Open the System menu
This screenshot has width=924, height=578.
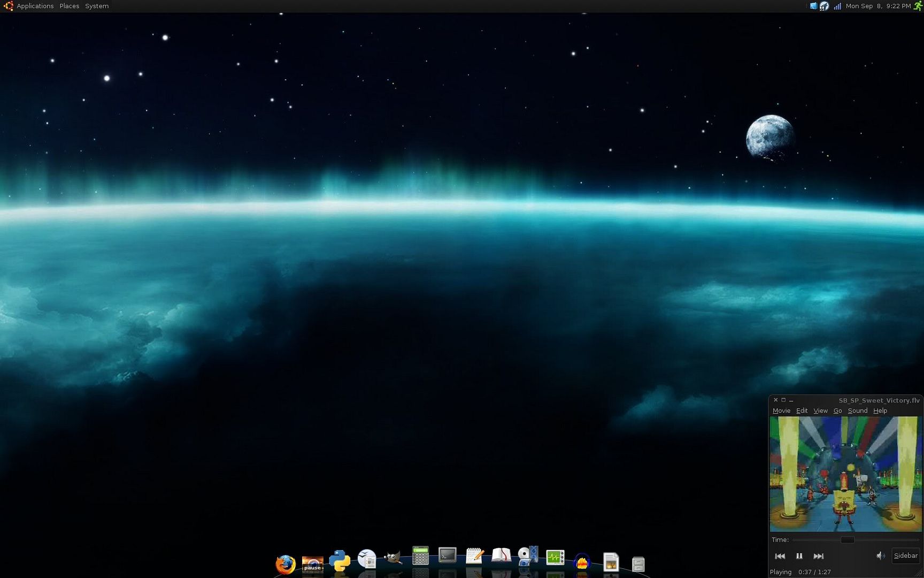[97, 6]
